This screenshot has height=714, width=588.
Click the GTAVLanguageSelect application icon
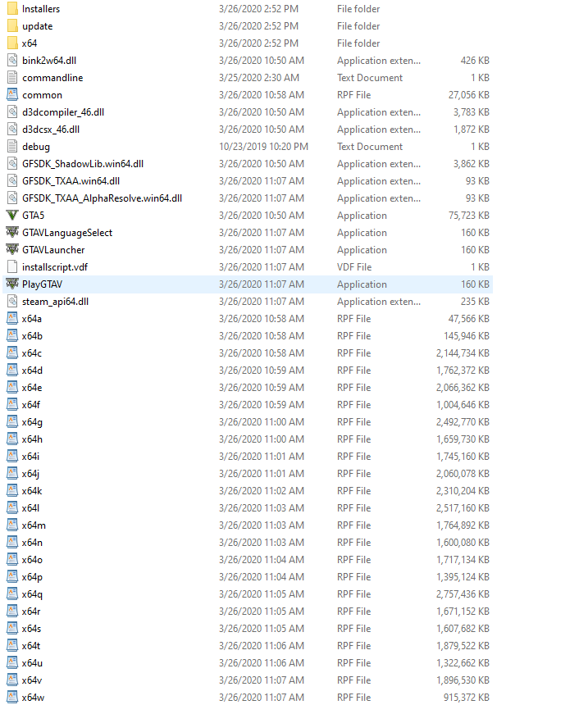[13, 232]
